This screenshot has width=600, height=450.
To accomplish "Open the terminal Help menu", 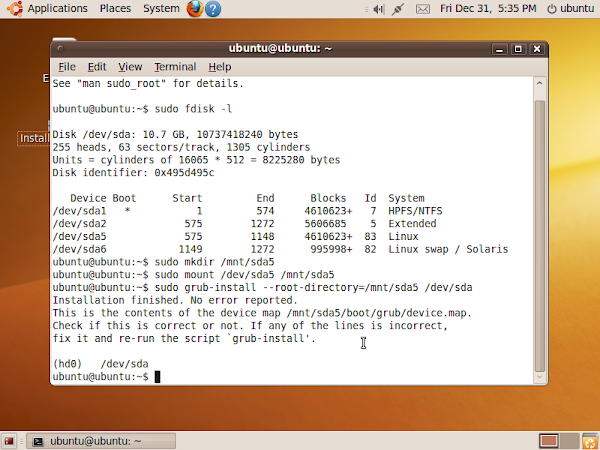I will click(220, 67).
